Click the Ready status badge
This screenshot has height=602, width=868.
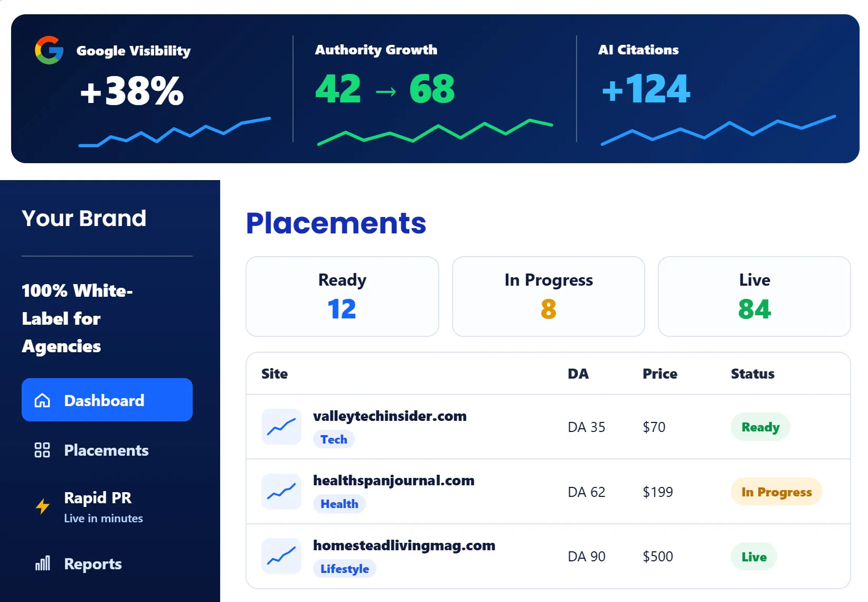760,427
